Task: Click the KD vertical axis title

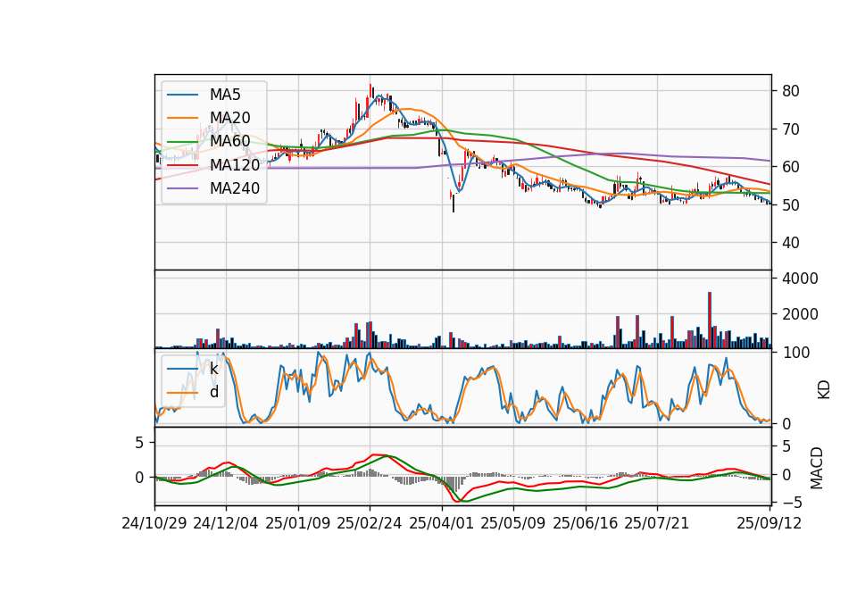Action: pyautogui.click(x=824, y=390)
